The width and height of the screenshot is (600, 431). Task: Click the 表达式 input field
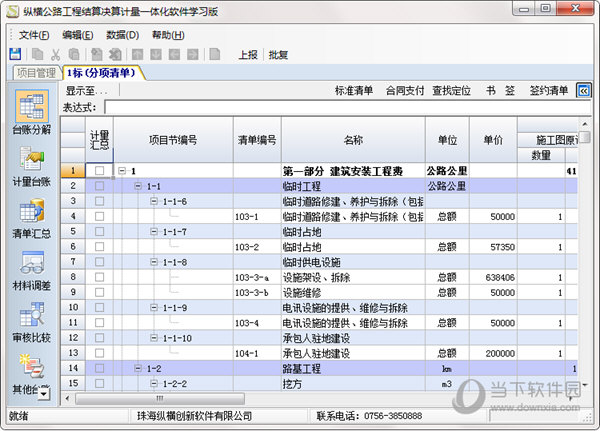coord(340,107)
